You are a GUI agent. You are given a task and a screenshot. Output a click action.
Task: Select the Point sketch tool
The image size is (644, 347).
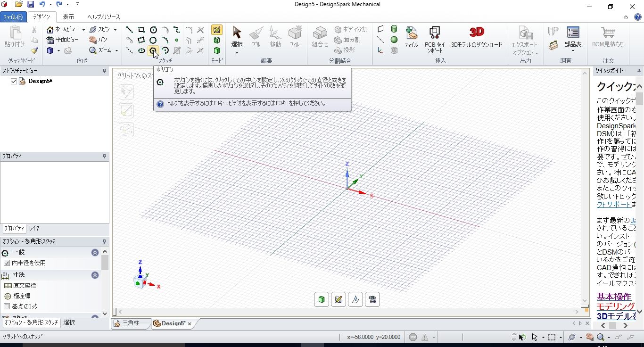point(177,40)
